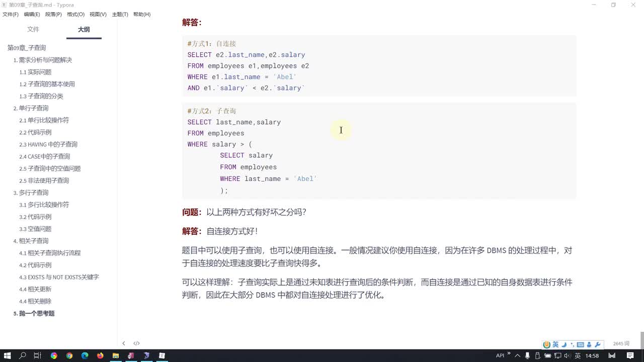Jump to 2.5 非法使用子查询
The width and height of the screenshot is (644, 362).
coord(44,180)
